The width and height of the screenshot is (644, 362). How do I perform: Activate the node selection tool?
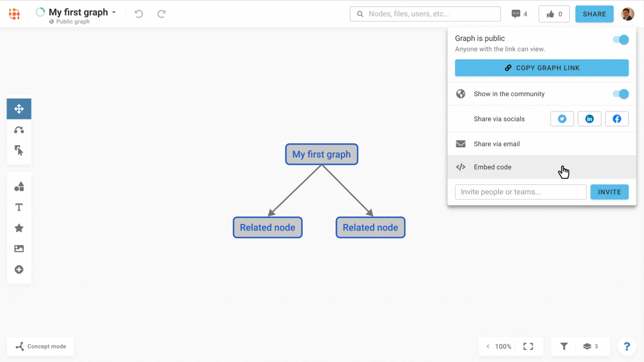(x=19, y=151)
